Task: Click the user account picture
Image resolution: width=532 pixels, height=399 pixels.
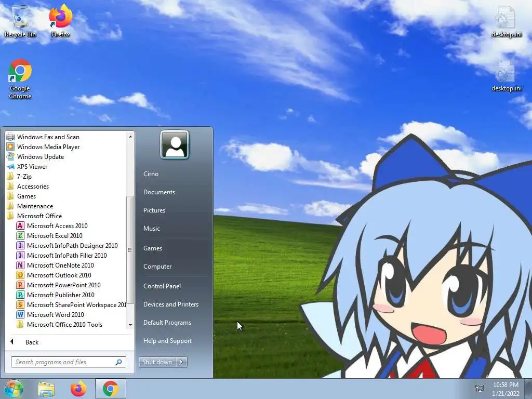Action: [175, 144]
